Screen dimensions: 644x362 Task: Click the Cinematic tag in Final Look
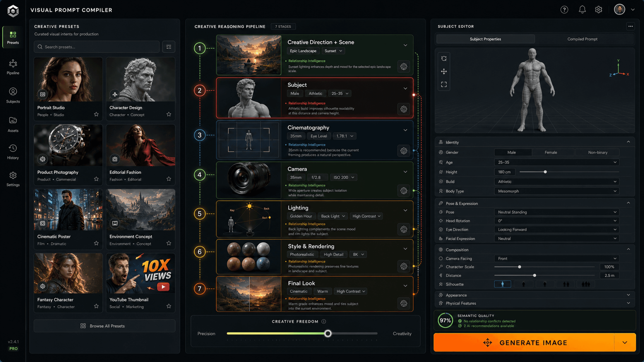coord(299,291)
